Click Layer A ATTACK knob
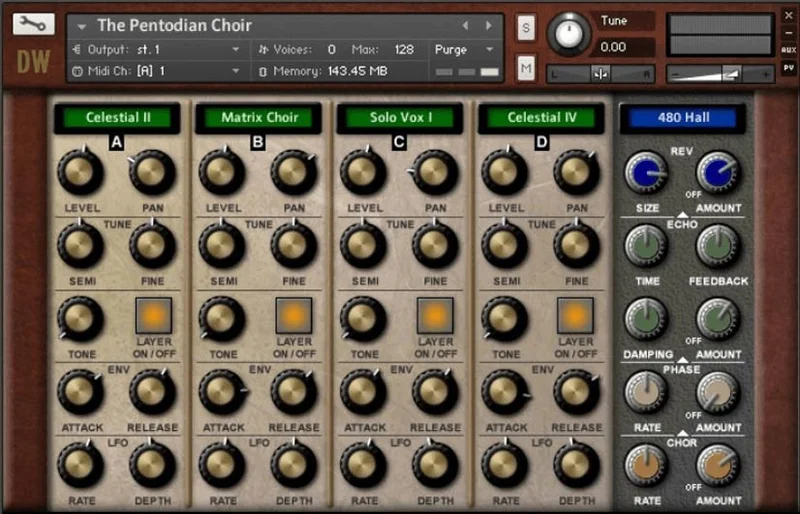This screenshot has height=514, width=800. 80,391
